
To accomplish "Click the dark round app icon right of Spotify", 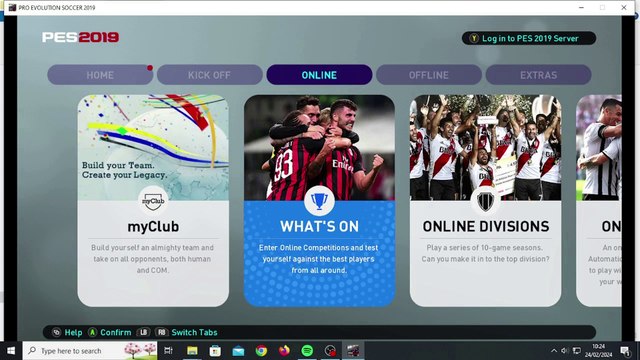I will coord(330,351).
